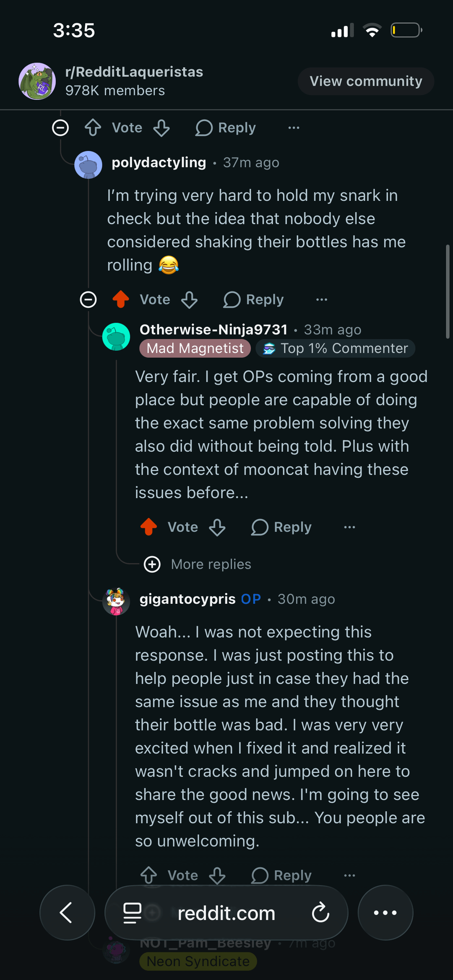The width and height of the screenshot is (453, 980).
Task: Go back with the browser back button
Action: (67, 913)
